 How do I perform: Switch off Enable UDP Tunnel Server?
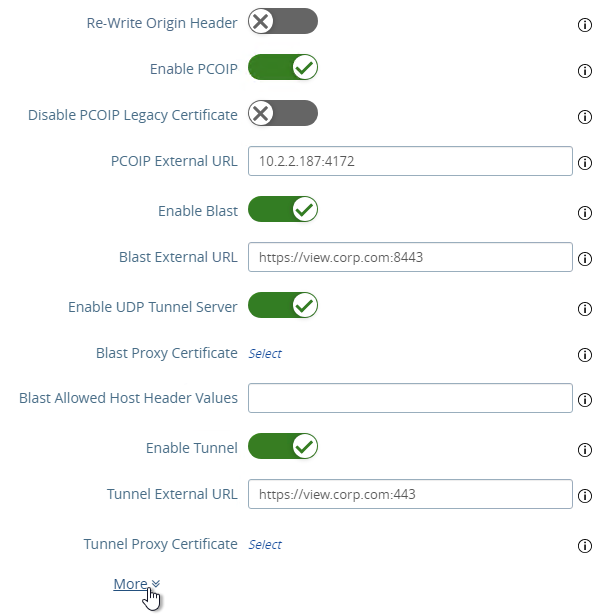[283, 305]
